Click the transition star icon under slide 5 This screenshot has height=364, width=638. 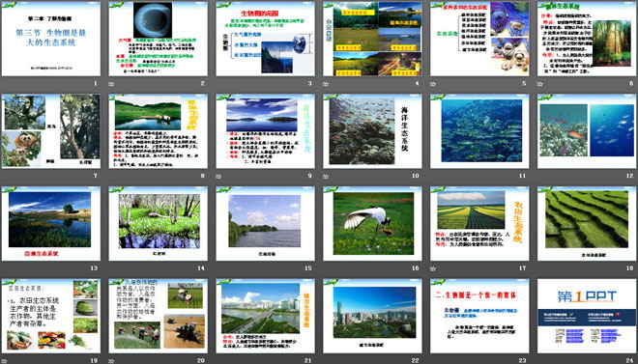[432, 84]
